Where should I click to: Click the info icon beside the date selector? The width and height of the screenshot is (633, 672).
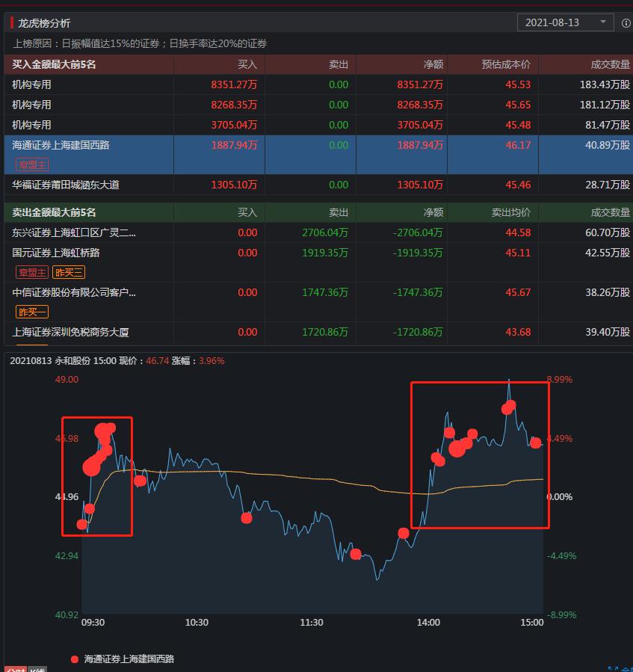(626, 22)
